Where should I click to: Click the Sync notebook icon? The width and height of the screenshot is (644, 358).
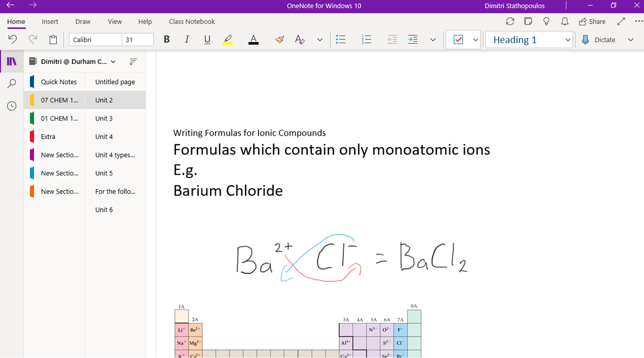510,22
